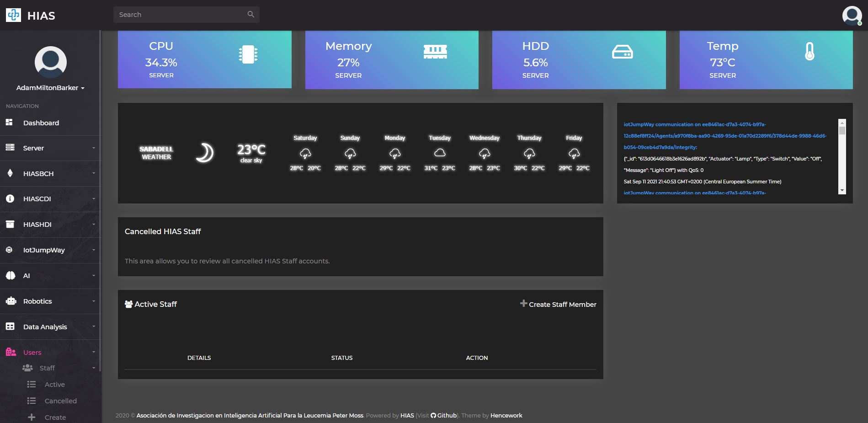Click the 23°C clear sky reading
Screen dimensions: 868x423
pyautogui.click(x=251, y=153)
